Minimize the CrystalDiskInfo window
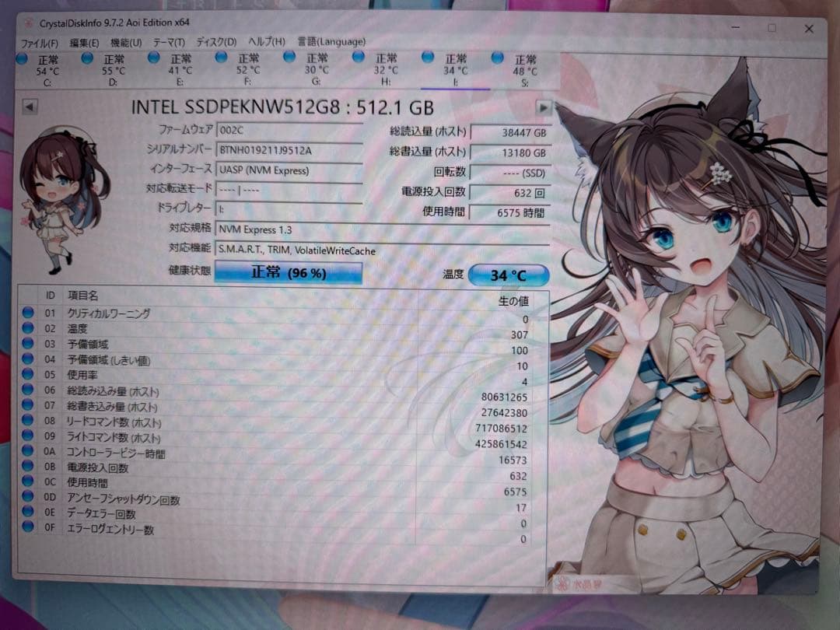 pos(736,26)
